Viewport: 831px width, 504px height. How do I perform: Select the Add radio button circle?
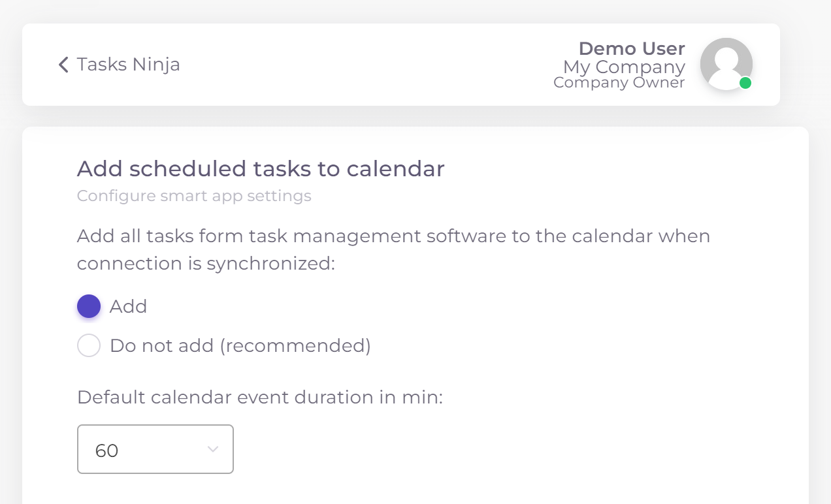point(89,306)
